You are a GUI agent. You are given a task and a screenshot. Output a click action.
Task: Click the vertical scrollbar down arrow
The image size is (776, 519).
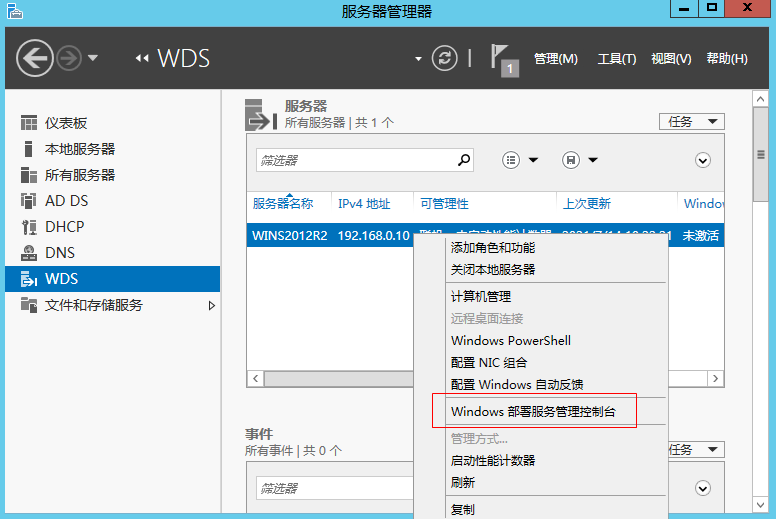(x=760, y=505)
